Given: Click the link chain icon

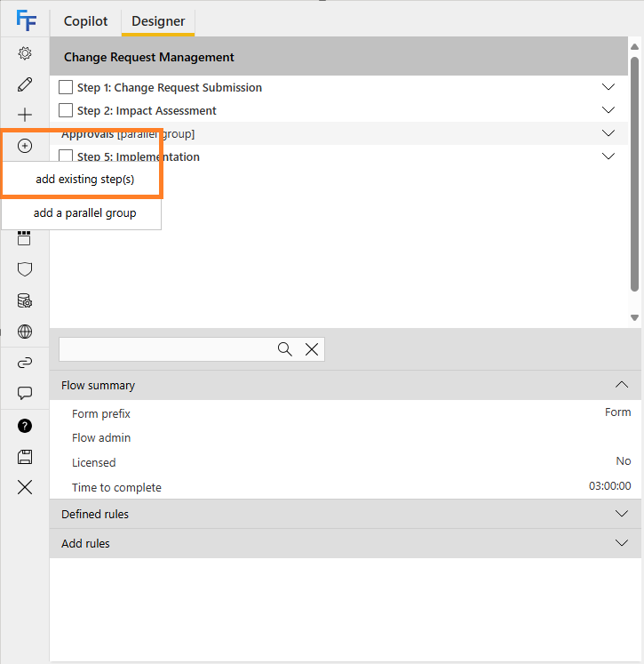Looking at the screenshot, I should (25, 363).
